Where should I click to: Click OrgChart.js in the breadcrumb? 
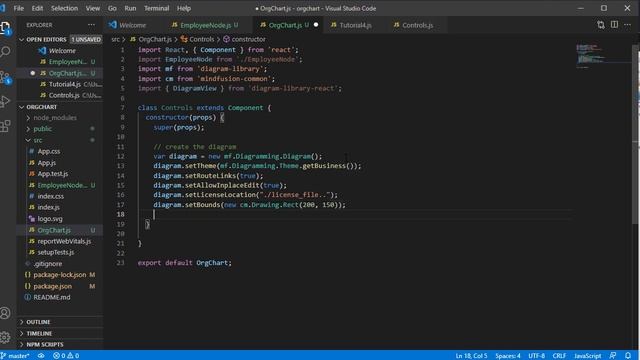155,39
